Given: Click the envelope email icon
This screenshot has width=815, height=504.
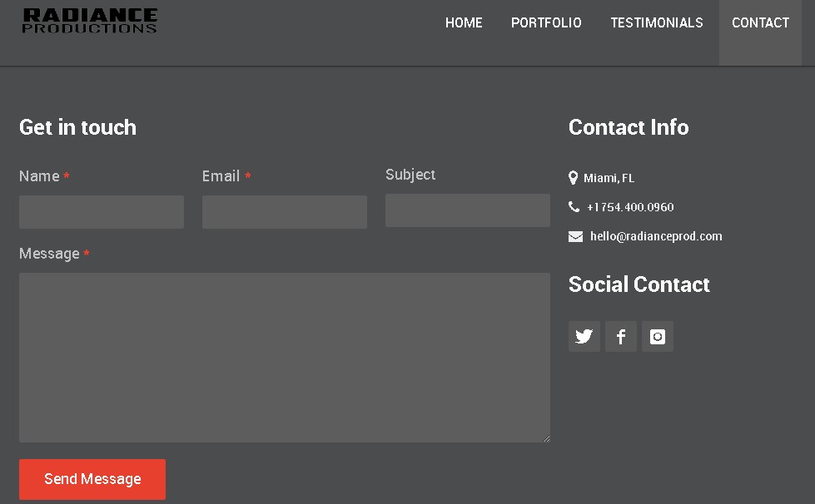Looking at the screenshot, I should pyautogui.click(x=575, y=237).
